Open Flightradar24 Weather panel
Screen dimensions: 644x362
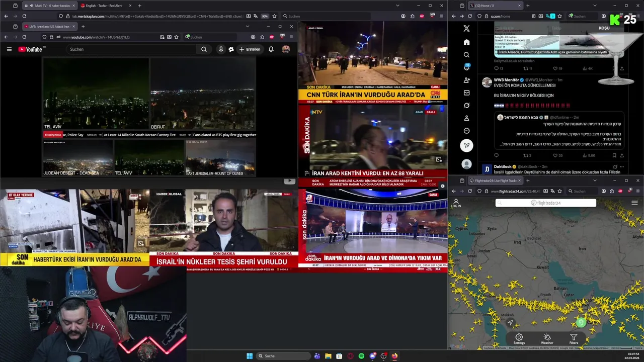[547, 339]
